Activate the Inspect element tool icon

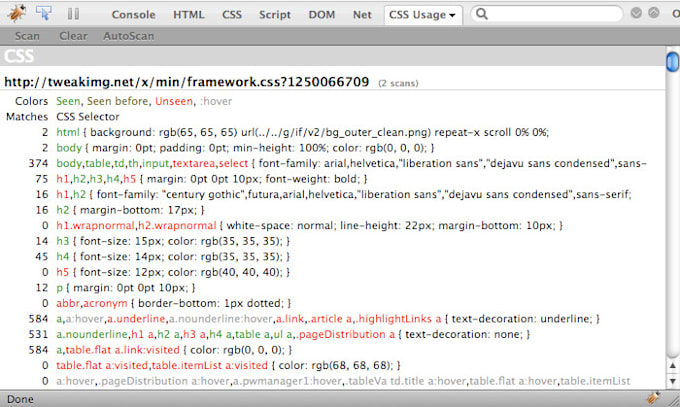(44, 14)
